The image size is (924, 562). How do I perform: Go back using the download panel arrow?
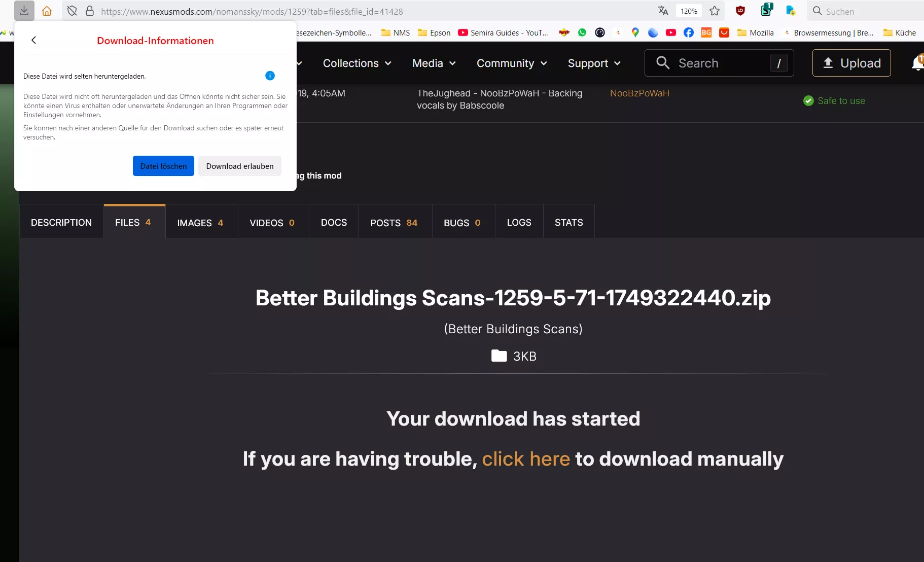point(33,40)
